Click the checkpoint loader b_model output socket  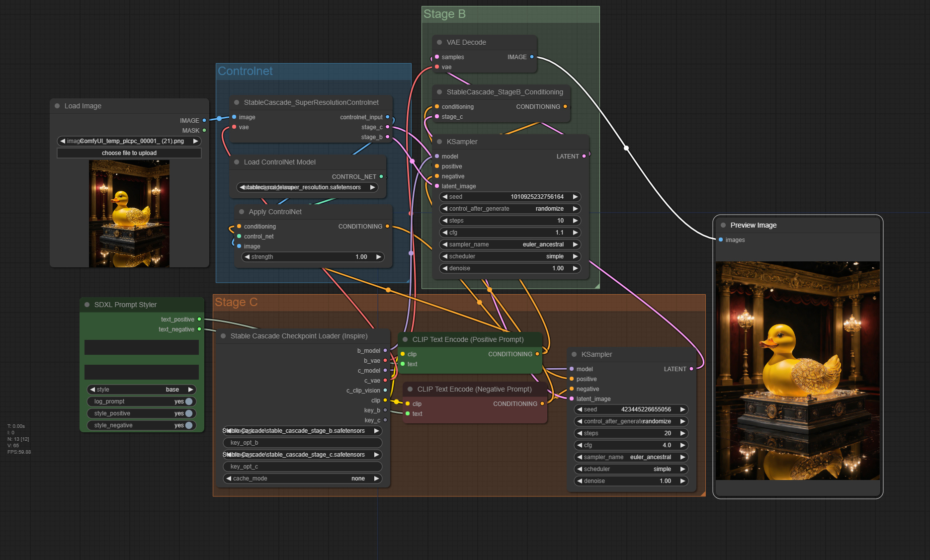(385, 350)
